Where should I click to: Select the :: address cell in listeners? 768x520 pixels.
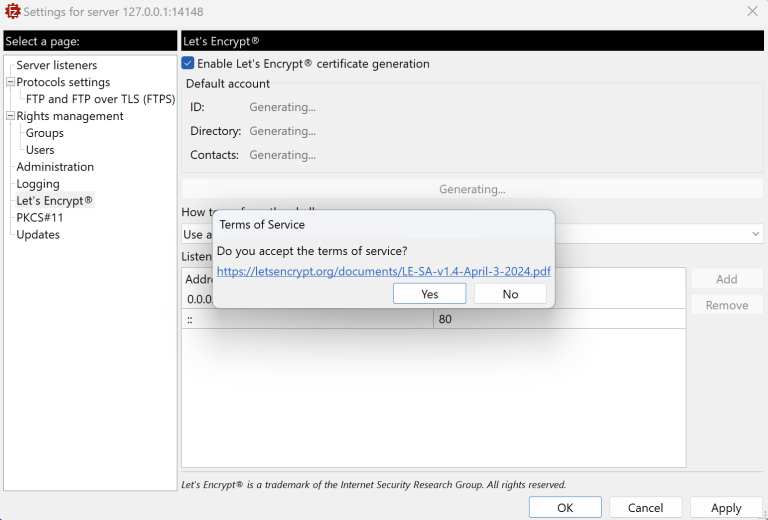click(308, 319)
